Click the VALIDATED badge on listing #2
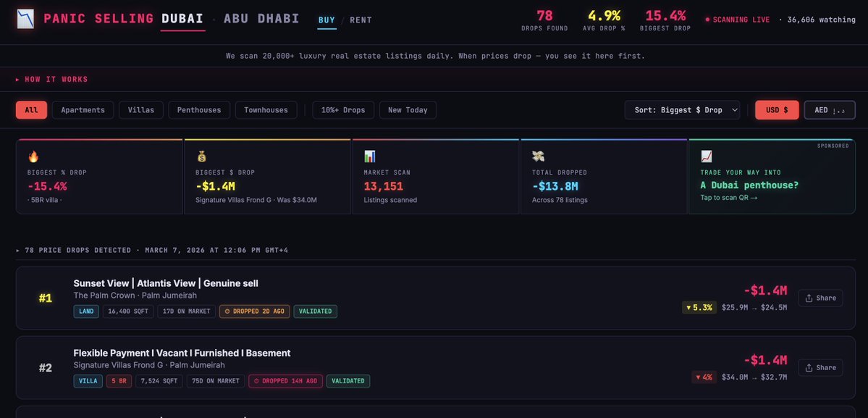868x418 pixels. tap(348, 381)
